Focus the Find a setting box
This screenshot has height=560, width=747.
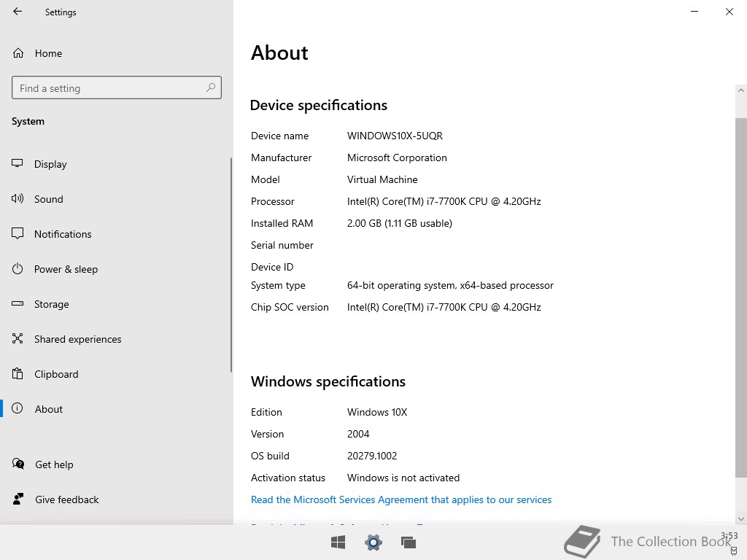(117, 87)
